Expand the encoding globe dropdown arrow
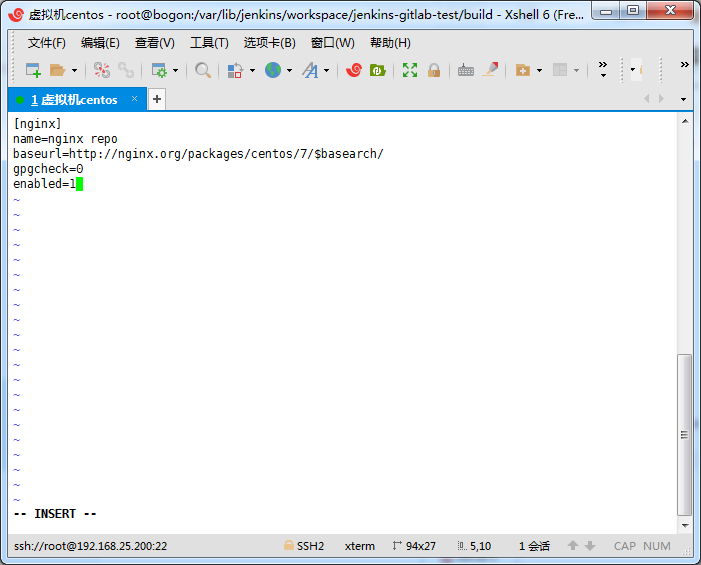The height and width of the screenshot is (565, 701). (x=289, y=70)
